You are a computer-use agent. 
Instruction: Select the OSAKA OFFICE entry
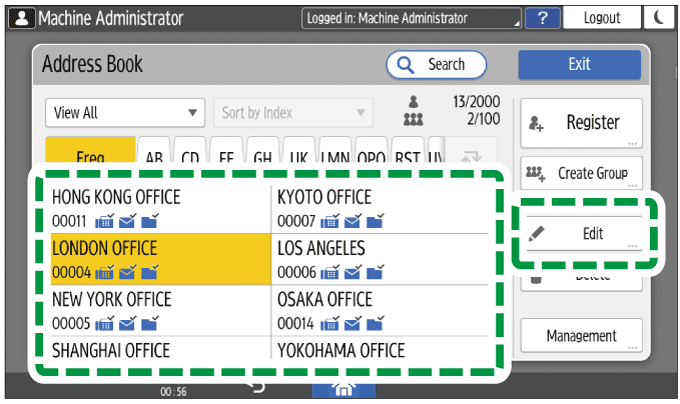pos(383,309)
